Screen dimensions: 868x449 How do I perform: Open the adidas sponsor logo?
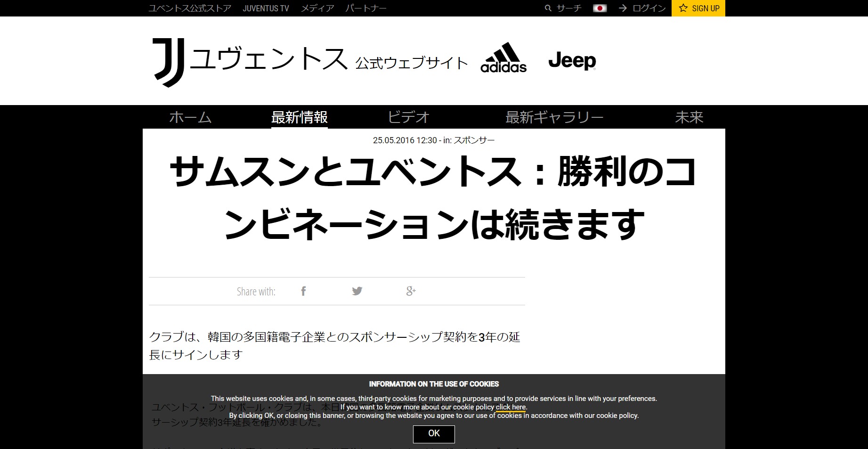tap(503, 57)
